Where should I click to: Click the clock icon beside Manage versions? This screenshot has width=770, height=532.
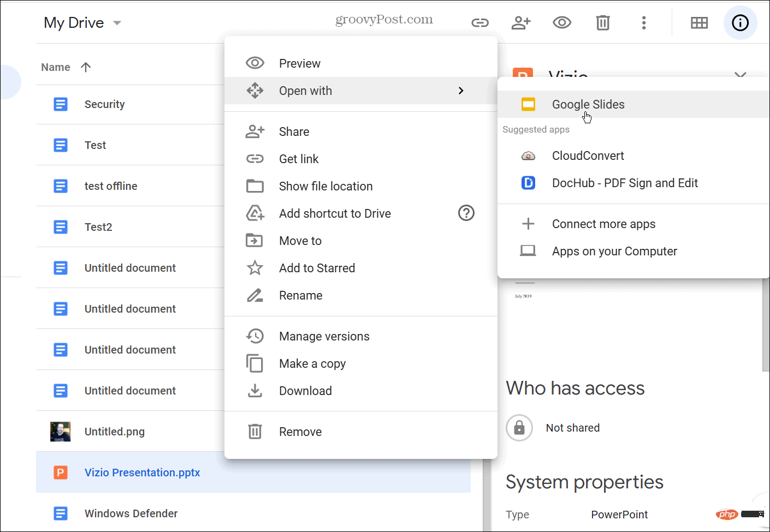[x=255, y=336]
